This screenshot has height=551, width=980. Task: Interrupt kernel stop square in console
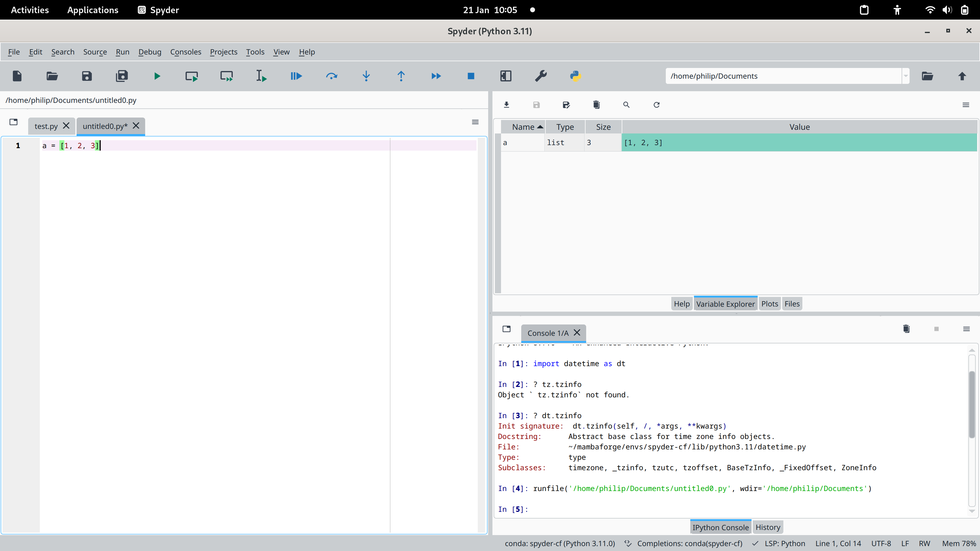tap(937, 329)
